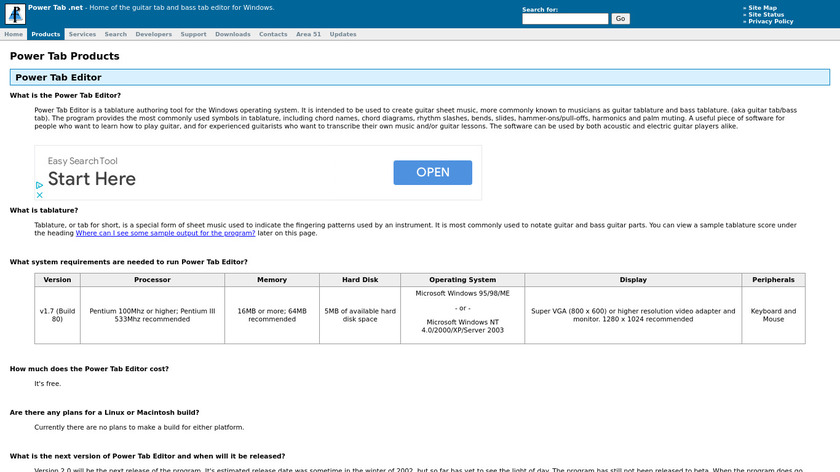Click the Version column header
This screenshot has height=472, width=840.
coord(57,280)
